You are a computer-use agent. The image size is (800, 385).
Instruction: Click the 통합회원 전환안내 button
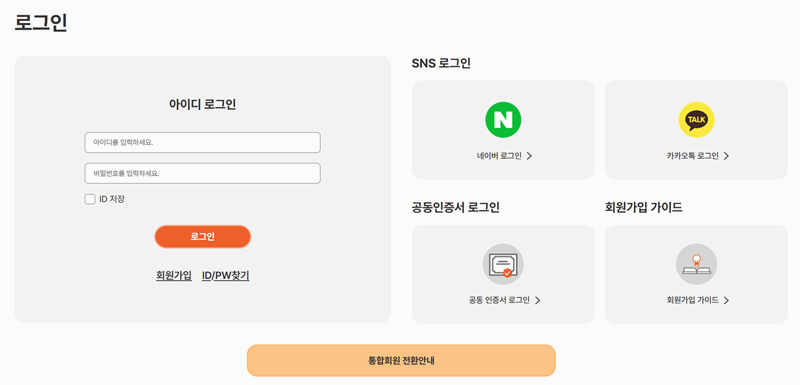click(401, 361)
